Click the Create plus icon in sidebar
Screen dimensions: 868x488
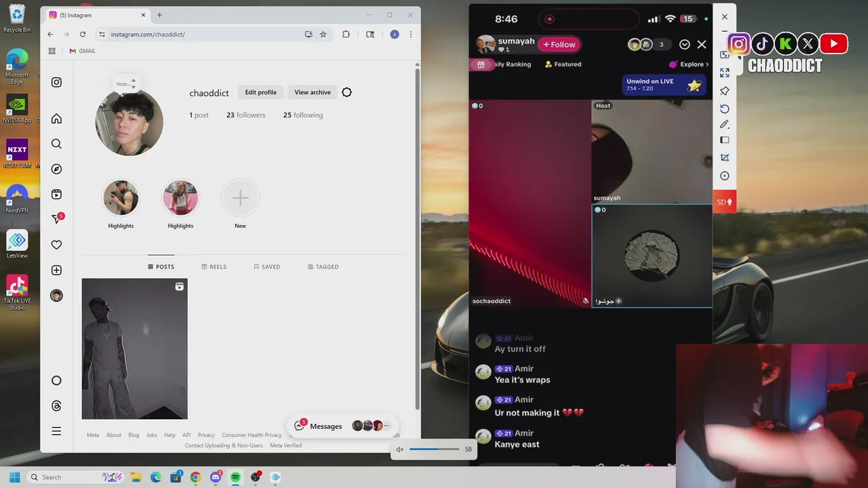click(x=56, y=270)
